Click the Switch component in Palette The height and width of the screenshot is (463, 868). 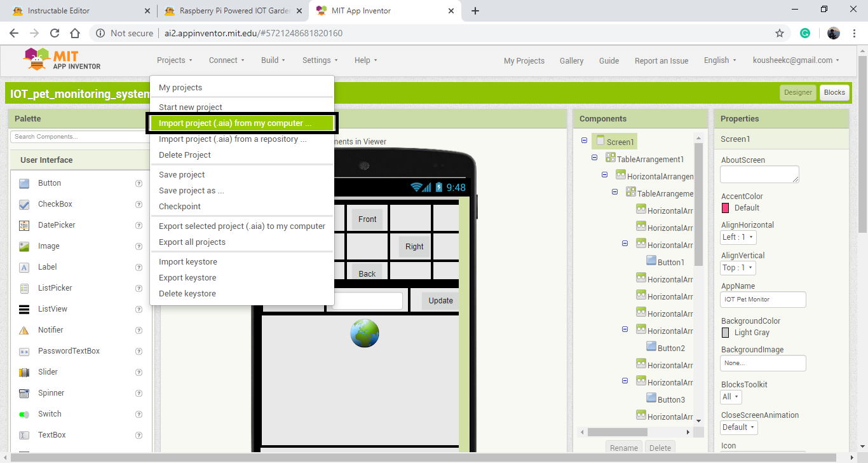coord(50,414)
